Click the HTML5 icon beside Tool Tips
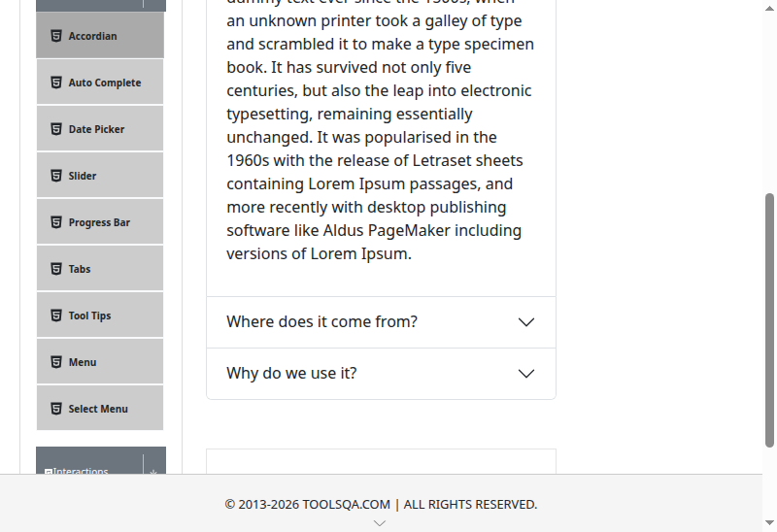Screen dimensions: 777x532 56,316
